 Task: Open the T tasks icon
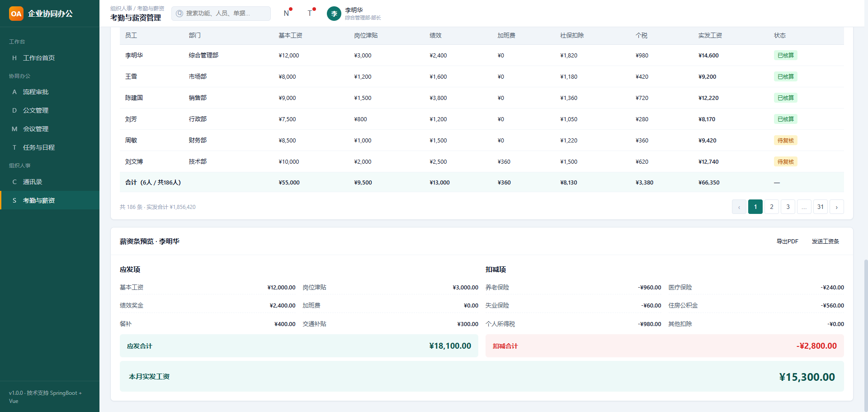(310, 13)
